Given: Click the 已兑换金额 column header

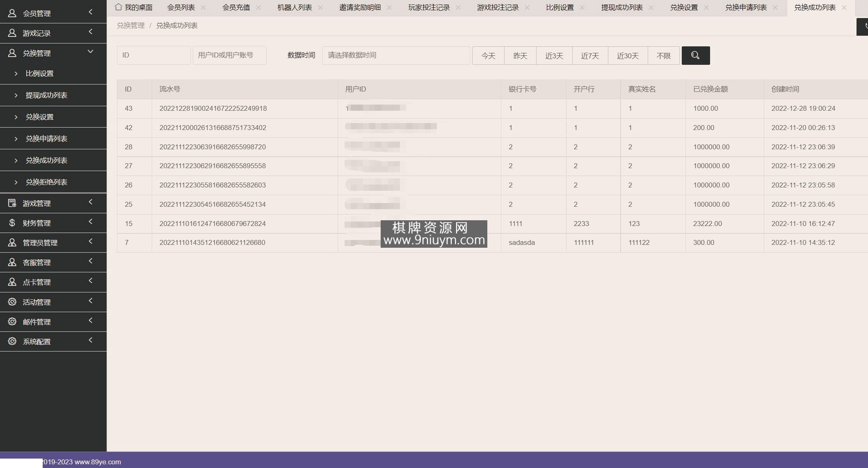Looking at the screenshot, I should point(710,89).
